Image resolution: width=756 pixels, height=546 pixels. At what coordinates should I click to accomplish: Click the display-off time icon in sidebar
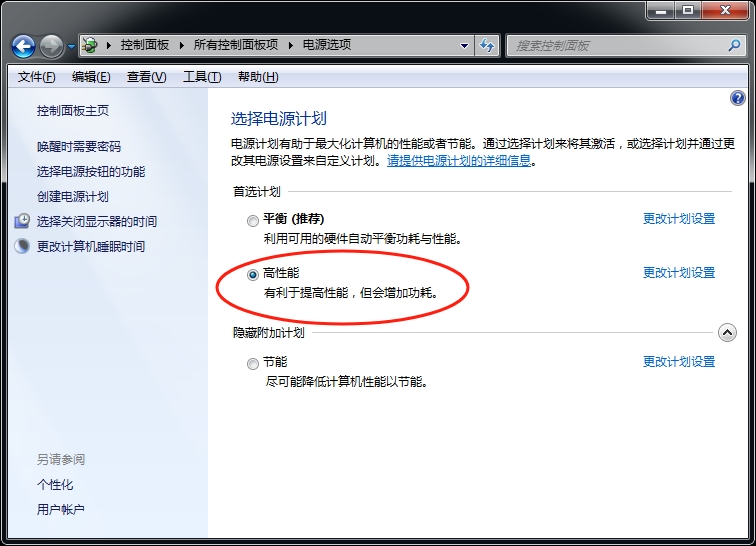tap(22, 221)
